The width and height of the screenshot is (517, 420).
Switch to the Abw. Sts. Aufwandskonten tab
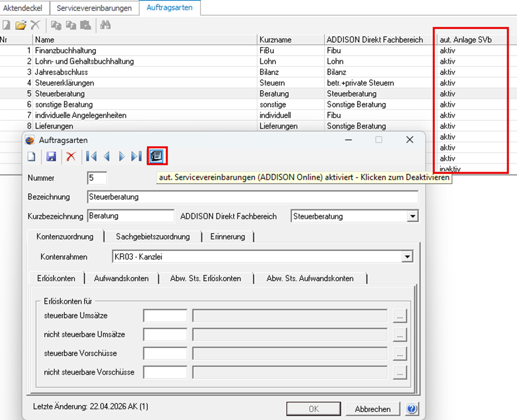click(x=310, y=279)
